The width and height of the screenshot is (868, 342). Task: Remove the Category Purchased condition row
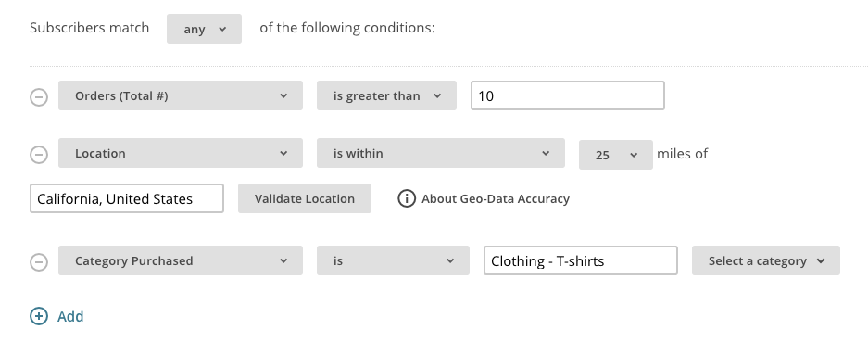coord(39,261)
